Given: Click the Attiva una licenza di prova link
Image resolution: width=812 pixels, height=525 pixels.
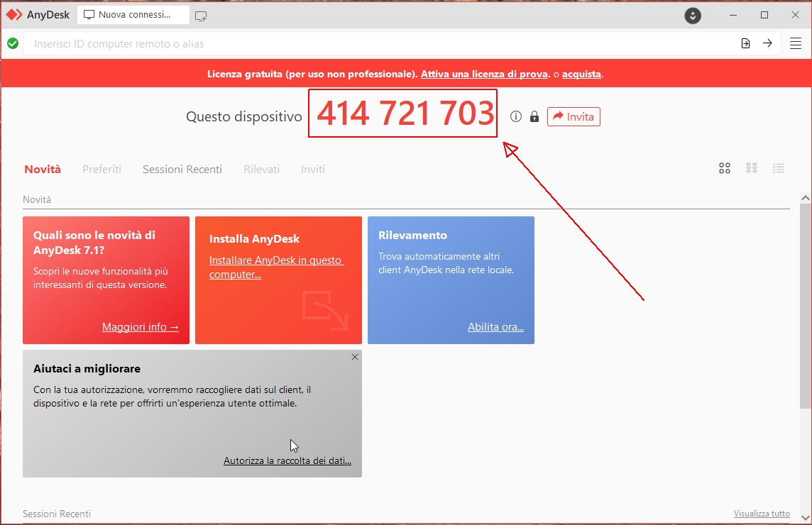Looking at the screenshot, I should 484,74.
